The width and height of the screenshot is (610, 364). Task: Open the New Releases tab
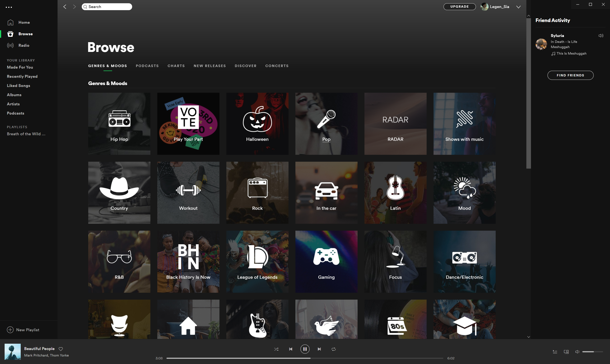210,66
